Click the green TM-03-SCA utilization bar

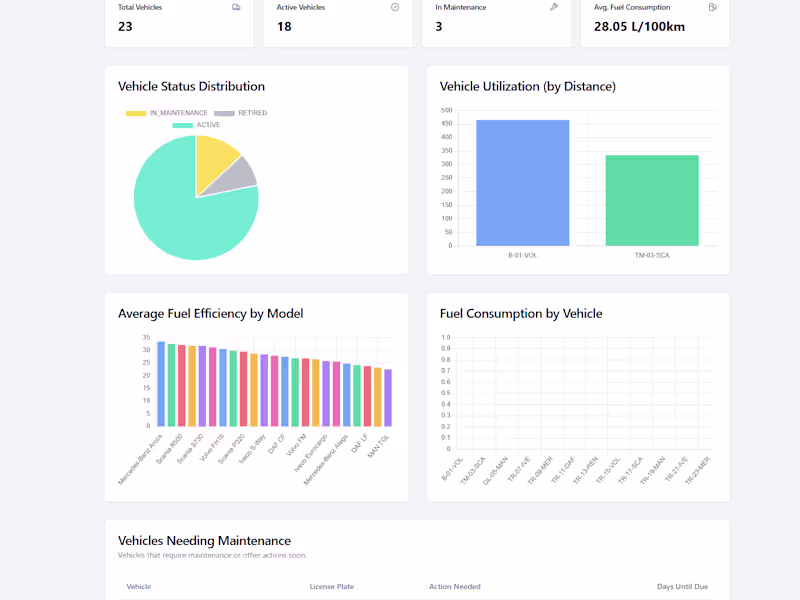(652, 201)
